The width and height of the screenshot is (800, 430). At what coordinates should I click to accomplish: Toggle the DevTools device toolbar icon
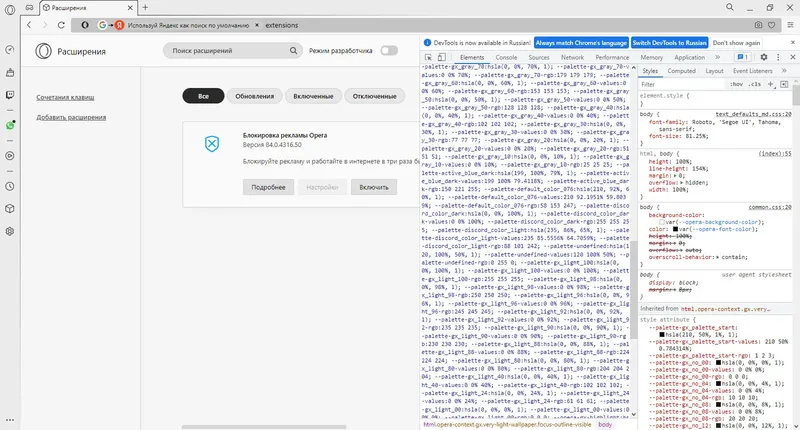(442, 57)
